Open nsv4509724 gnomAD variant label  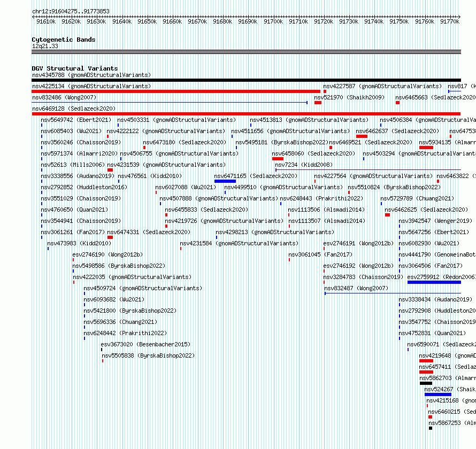tap(143, 288)
